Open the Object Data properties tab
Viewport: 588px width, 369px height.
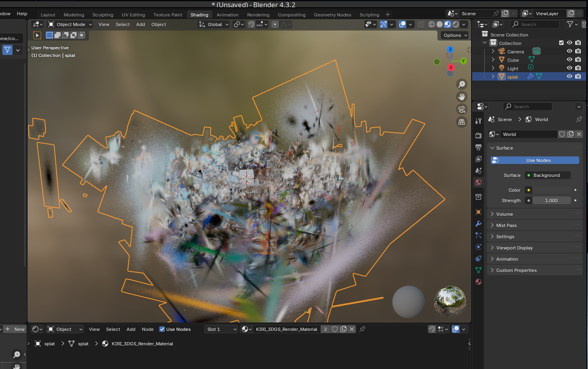(478, 270)
